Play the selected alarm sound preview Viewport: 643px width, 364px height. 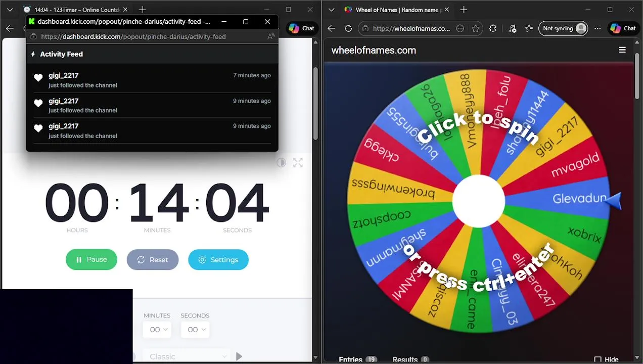pyautogui.click(x=239, y=356)
